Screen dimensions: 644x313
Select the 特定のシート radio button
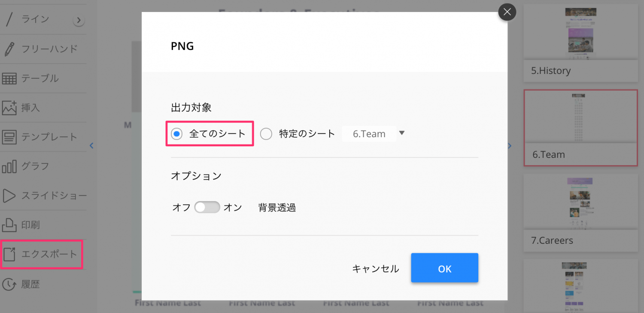[x=266, y=134]
